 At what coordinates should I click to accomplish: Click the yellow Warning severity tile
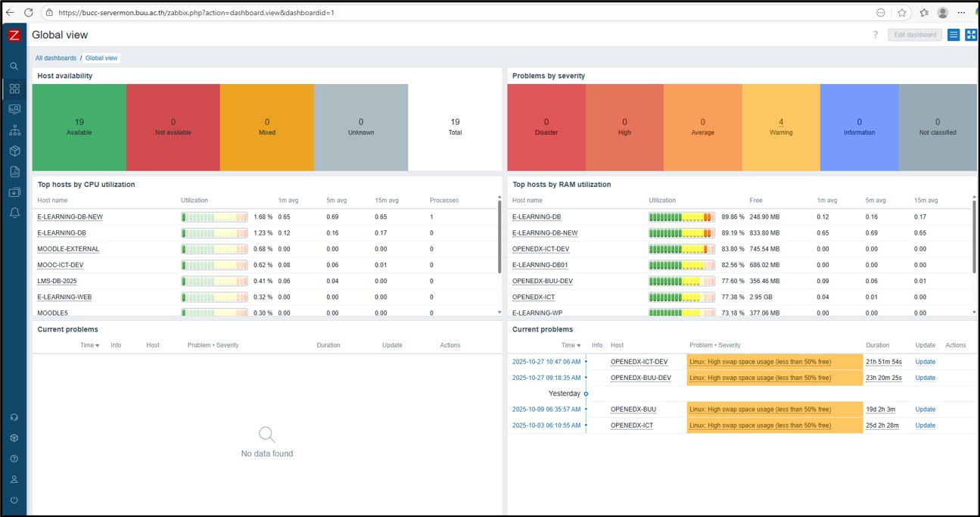pos(781,127)
